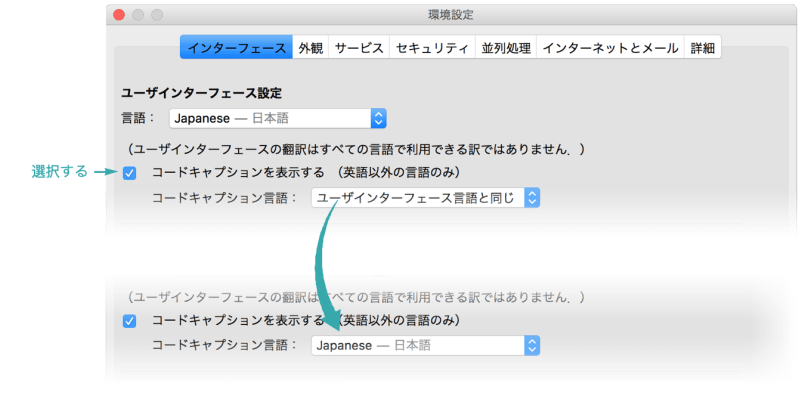Open dropdown showing ユーザインターフェース言語と同じ
The height and width of the screenshot is (396, 799).
pos(425,198)
